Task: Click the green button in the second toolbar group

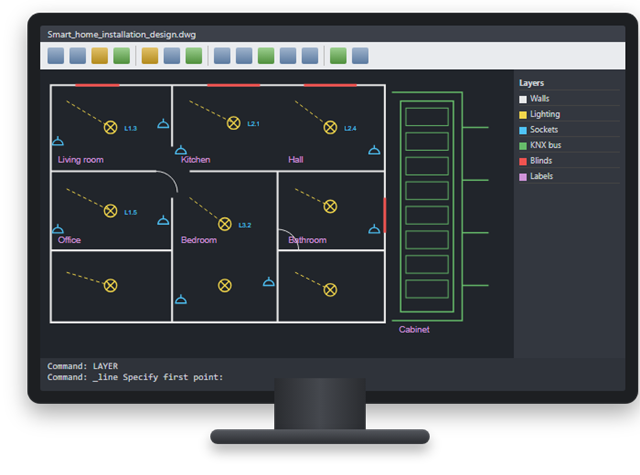Action: pyautogui.click(x=194, y=56)
